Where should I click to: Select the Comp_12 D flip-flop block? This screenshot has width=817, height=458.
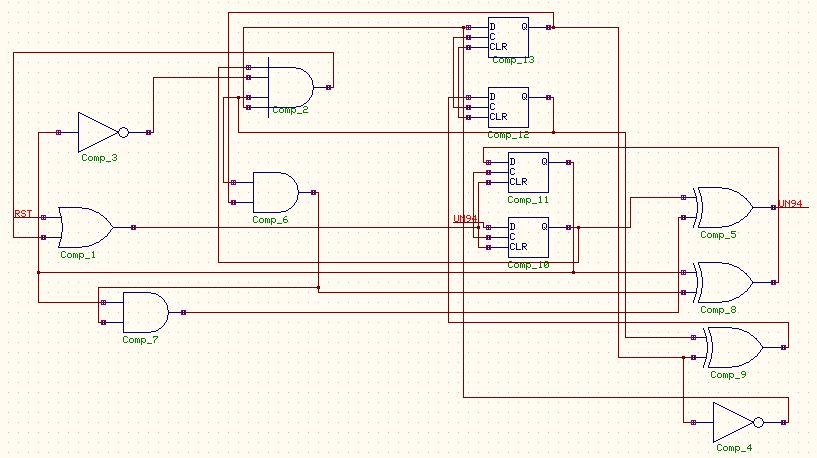(508, 107)
